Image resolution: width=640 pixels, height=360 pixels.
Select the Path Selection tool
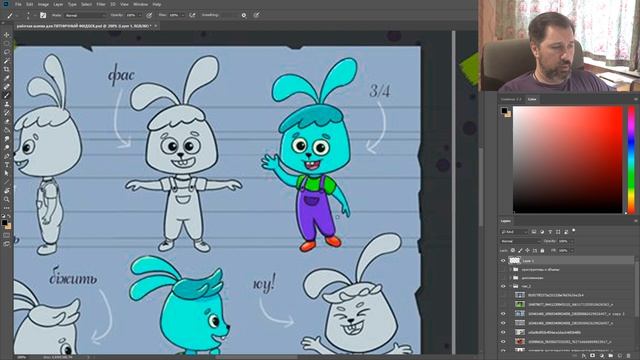7,173
